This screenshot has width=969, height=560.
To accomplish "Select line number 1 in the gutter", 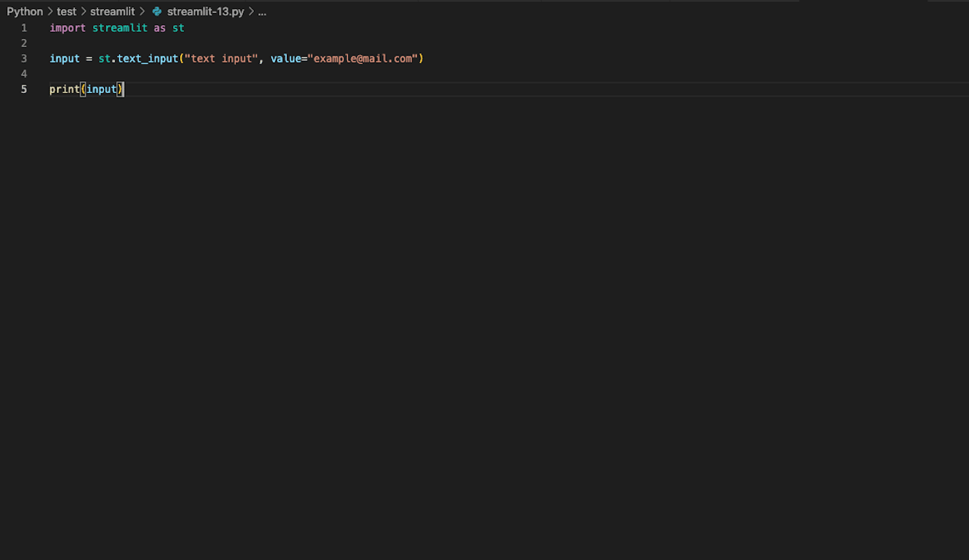I will point(24,28).
